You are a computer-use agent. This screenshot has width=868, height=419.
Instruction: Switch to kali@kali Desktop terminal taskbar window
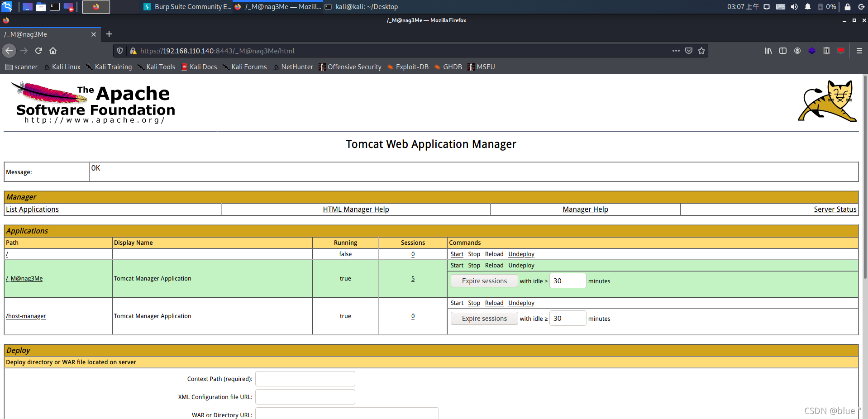click(362, 7)
